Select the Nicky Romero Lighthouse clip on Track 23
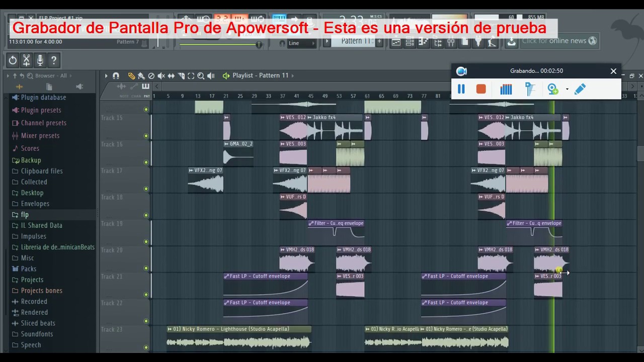Viewport: 644px width, 362px height. [x=239, y=338]
